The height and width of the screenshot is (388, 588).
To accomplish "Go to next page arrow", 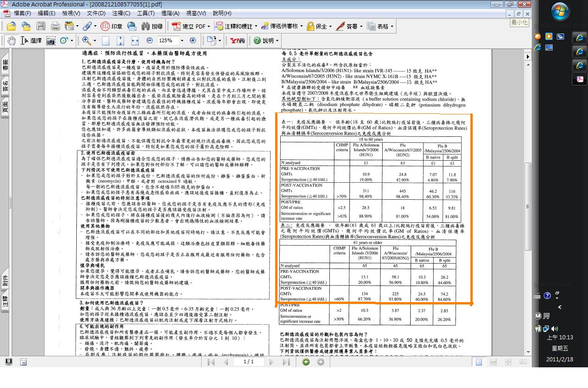I will tap(271, 362).
